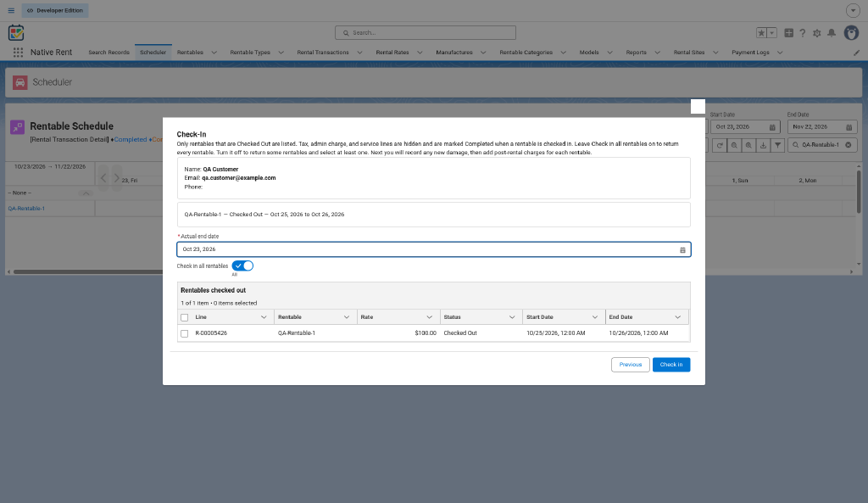Open the Rentable column menu

pos(347,317)
